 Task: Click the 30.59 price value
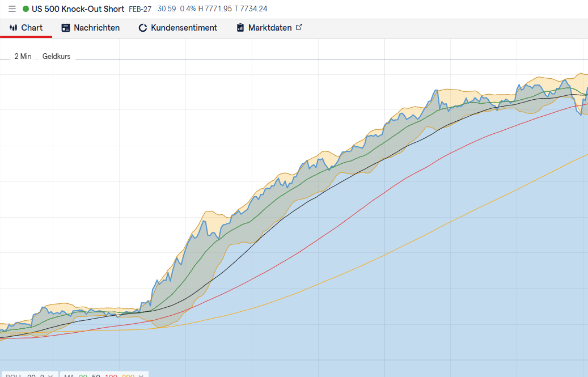coord(167,9)
